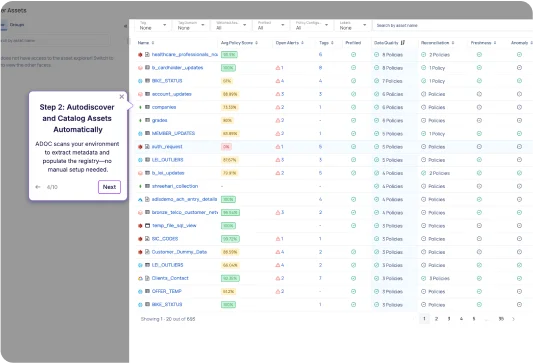Viewport: 533px width, 363px height.
Task: Open the Profiled filter dropdown
Action: (271, 25)
